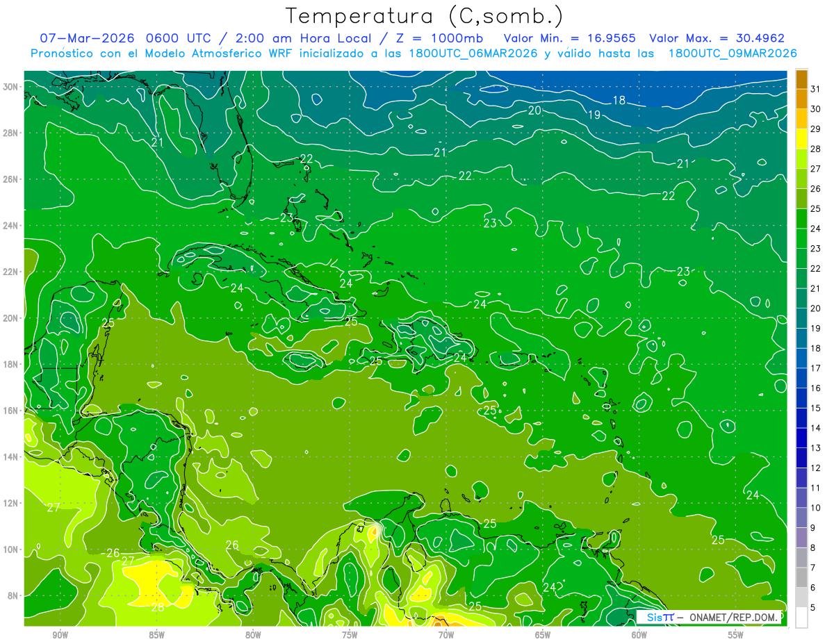Image resolution: width=834 pixels, height=644 pixels.
Task: Click the colorbar value label 12
Action: click(816, 468)
